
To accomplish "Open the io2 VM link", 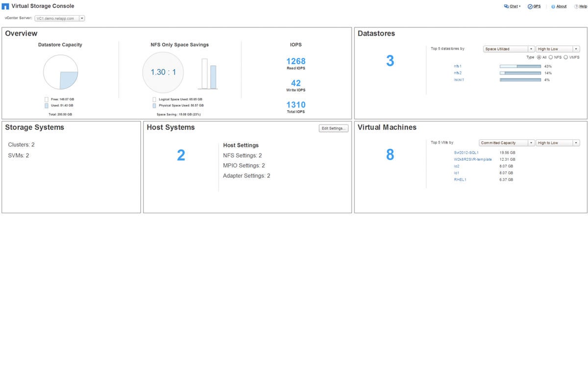I will point(457,166).
